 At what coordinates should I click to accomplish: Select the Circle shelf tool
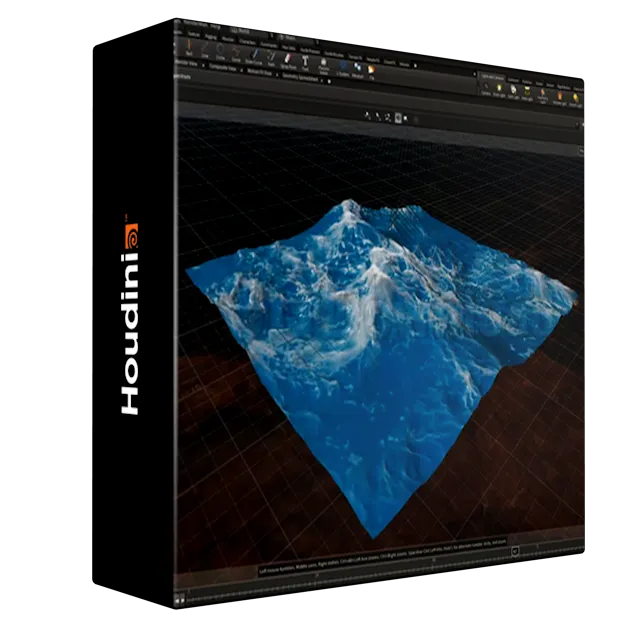pos(220,54)
